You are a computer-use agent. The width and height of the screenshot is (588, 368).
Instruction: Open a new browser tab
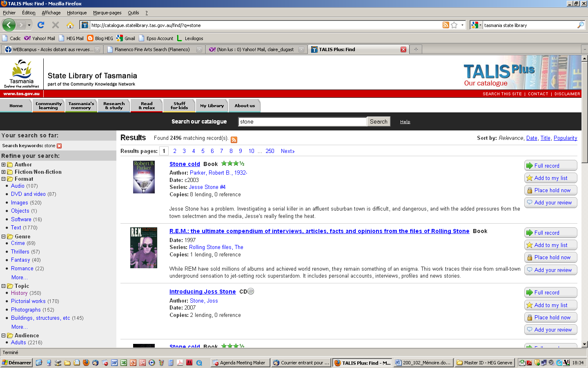416,49
